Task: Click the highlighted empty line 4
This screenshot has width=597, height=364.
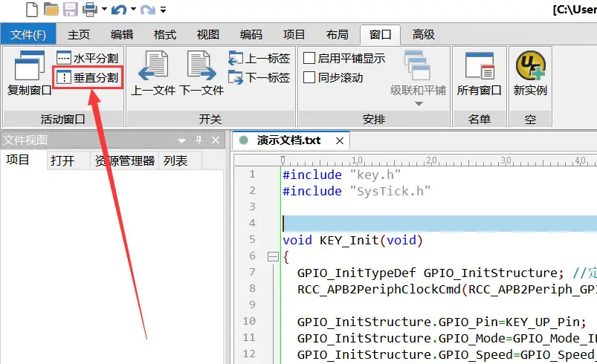Action: coord(439,224)
